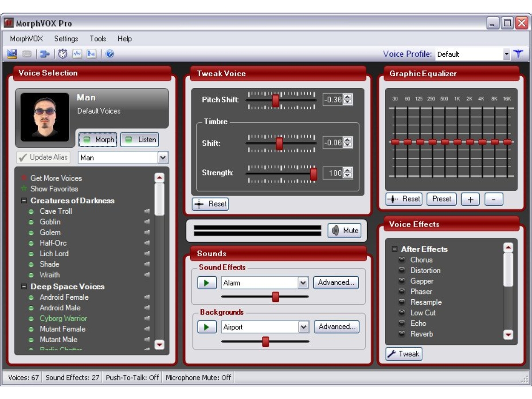Click the Pitch Shift value stepper arrows

click(x=348, y=100)
